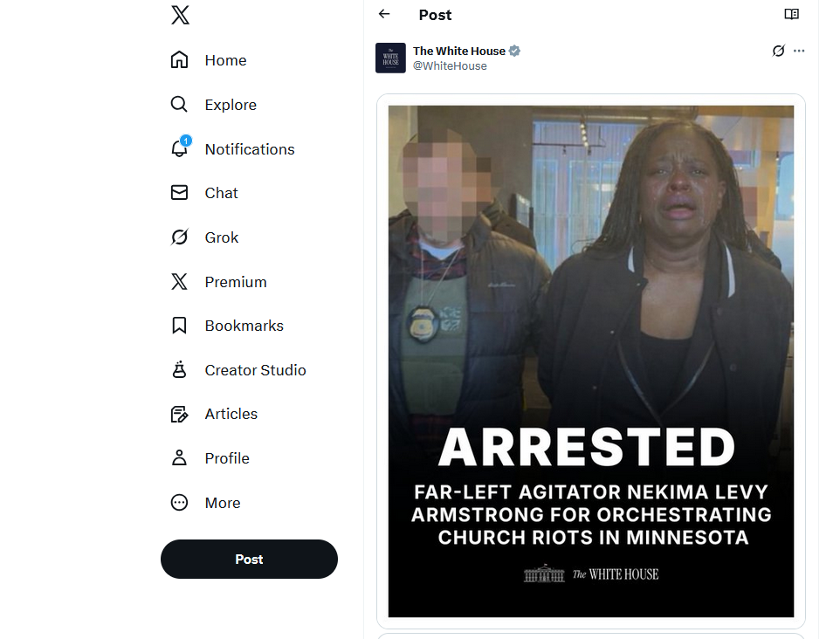Open the Home icon in sidebar
The image size is (840, 639).
pyautogui.click(x=180, y=60)
